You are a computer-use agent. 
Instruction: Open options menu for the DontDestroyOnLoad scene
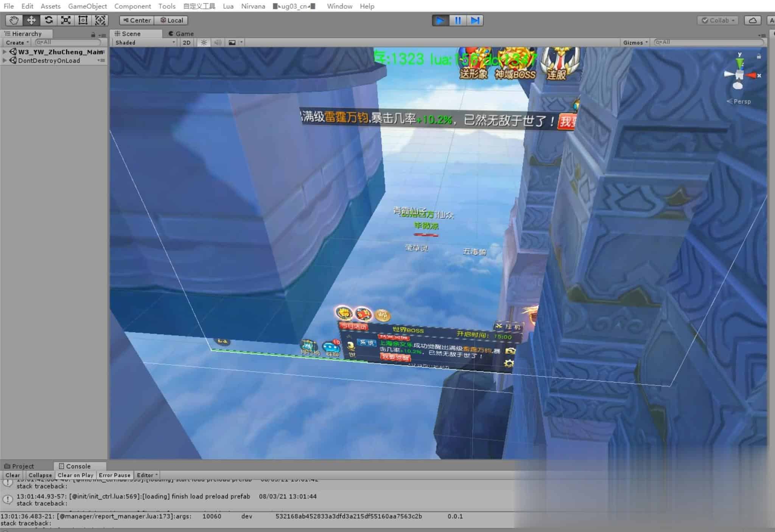point(101,60)
